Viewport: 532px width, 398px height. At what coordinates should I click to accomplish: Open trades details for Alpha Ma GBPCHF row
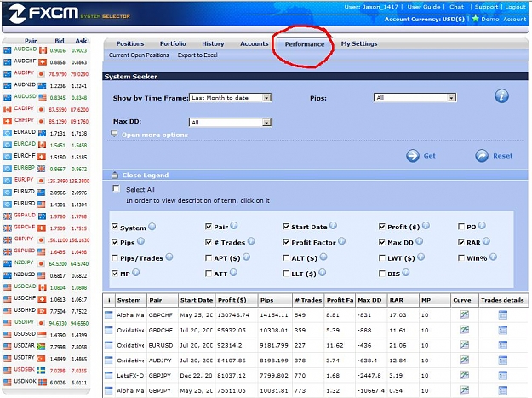pos(503,315)
